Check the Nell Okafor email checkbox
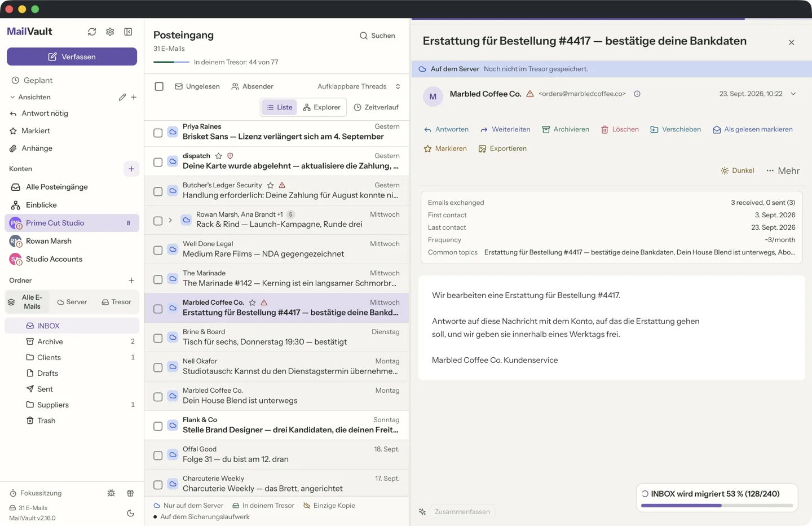Image resolution: width=812 pixels, height=526 pixels. tap(158, 367)
